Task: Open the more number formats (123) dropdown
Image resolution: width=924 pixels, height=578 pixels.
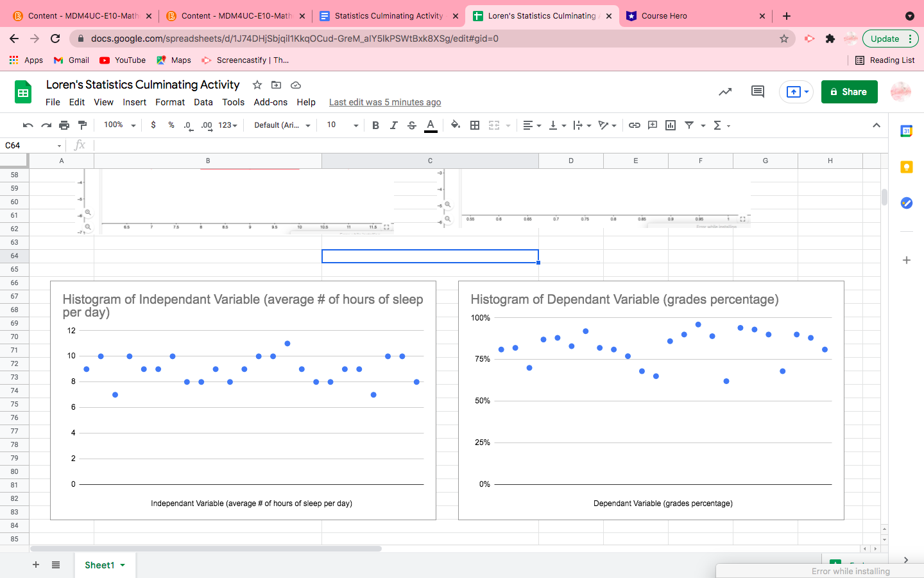Action: 226,125
